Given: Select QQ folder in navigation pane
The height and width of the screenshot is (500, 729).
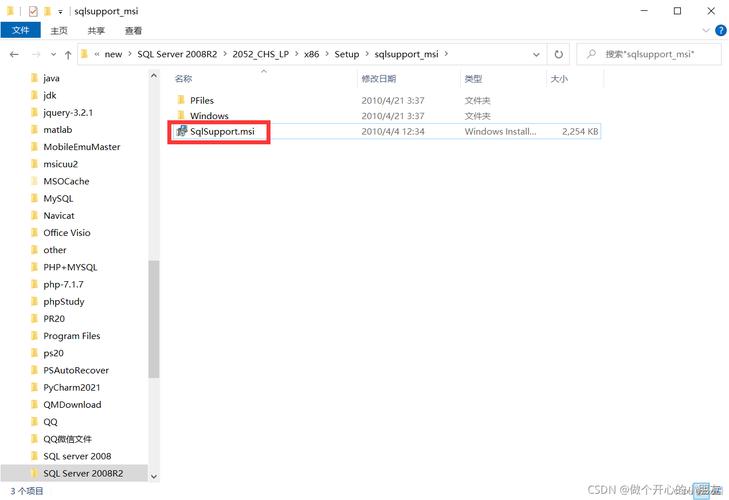Looking at the screenshot, I should point(50,422).
